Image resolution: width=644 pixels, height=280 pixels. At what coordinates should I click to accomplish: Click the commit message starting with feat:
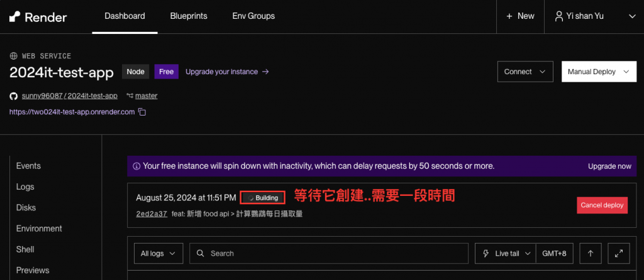237,214
